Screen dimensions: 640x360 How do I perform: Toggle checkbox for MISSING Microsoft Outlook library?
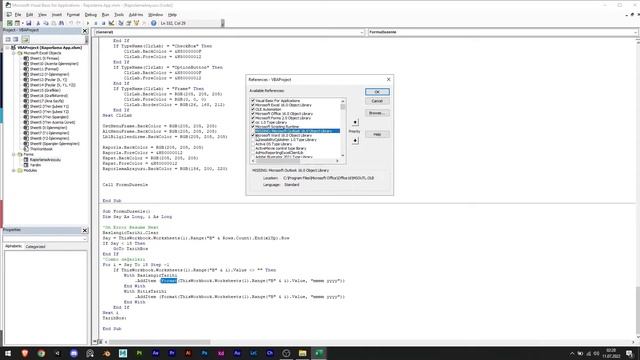253,131
